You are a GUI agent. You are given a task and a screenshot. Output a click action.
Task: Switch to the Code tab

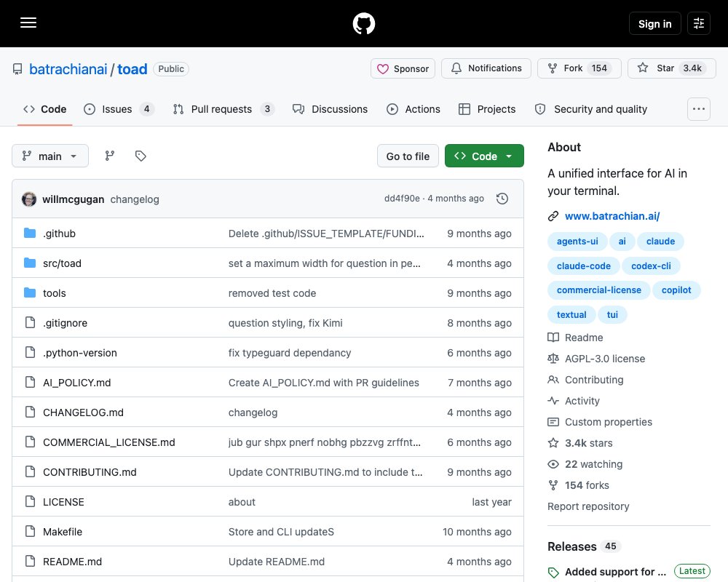[x=45, y=109]
